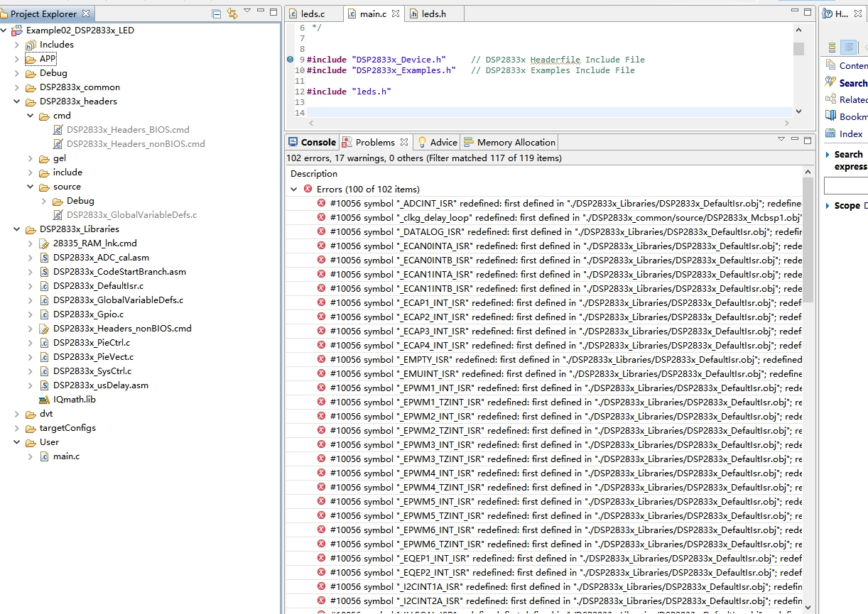Screen dimensions: 868x614
Task: Open Project Explorer view menu triangle
Action: 247,11
